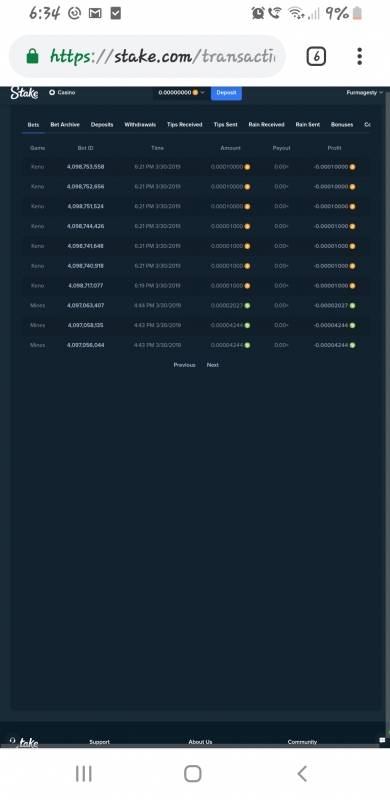
Task: Tap the Gmail notification icon in status bar
Action: [x=95, y=14]
